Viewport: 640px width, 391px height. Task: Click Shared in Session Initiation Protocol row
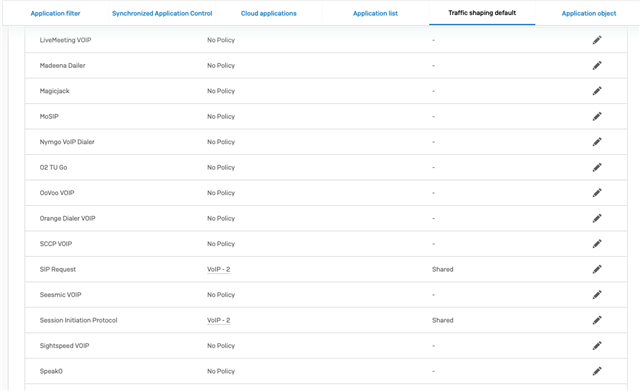click(x=443, y=320)
